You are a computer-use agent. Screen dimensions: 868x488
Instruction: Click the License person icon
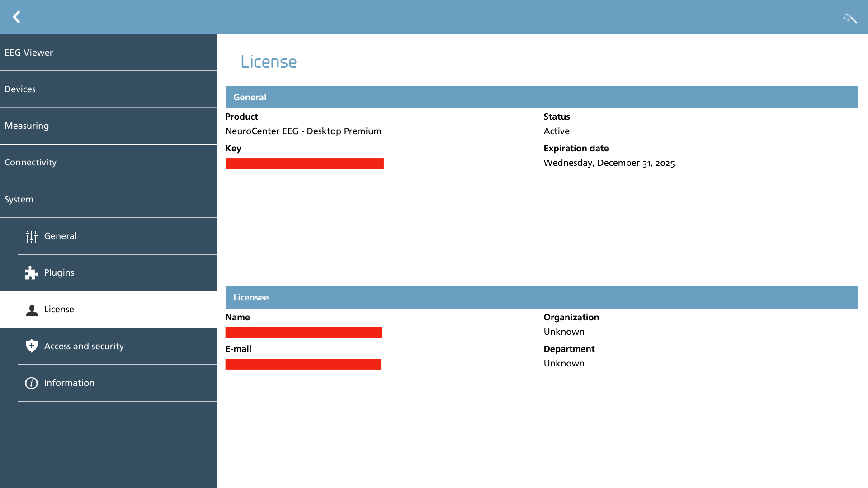[x=32, y=310]
